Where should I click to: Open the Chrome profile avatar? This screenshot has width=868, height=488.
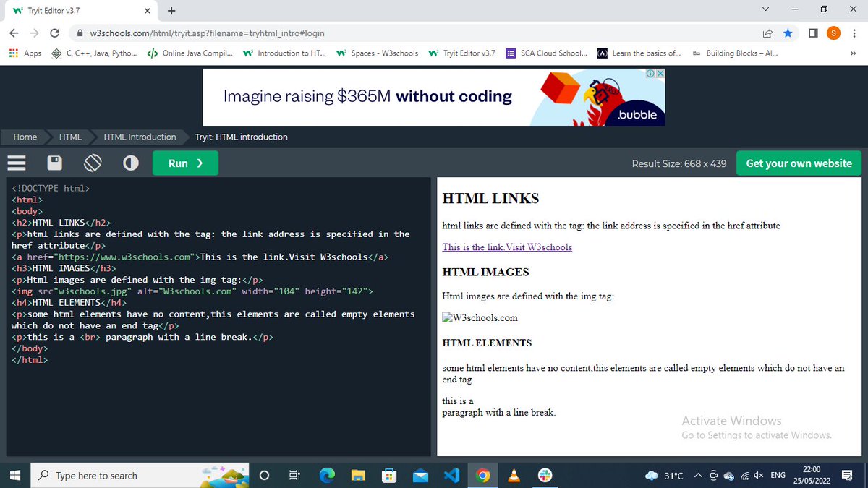click(833, 33)
